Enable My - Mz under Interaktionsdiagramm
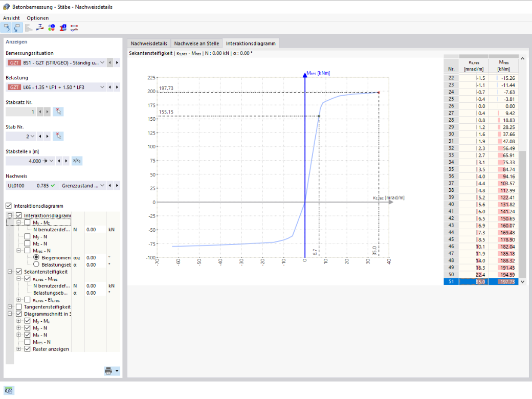This screenshot has height=399, width=532. pos(28,223)
